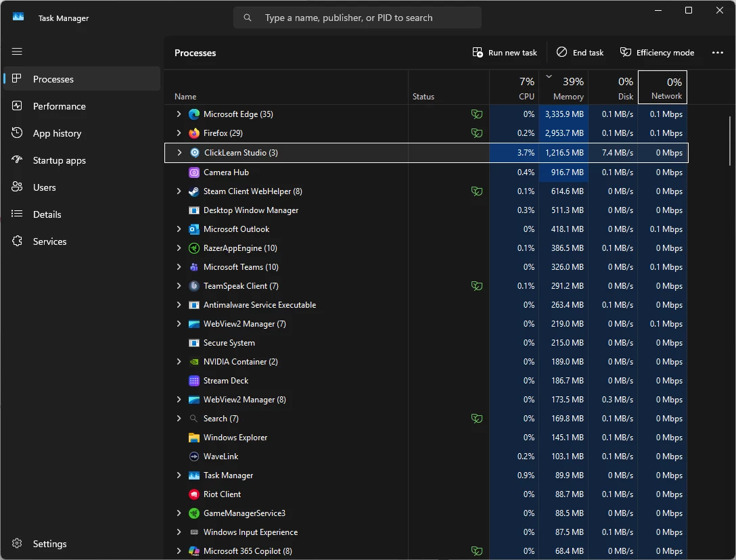Click the efficiency leaf on Steam Client WebHelper
This screenshot has height=560, width=736.
(477, 191)
